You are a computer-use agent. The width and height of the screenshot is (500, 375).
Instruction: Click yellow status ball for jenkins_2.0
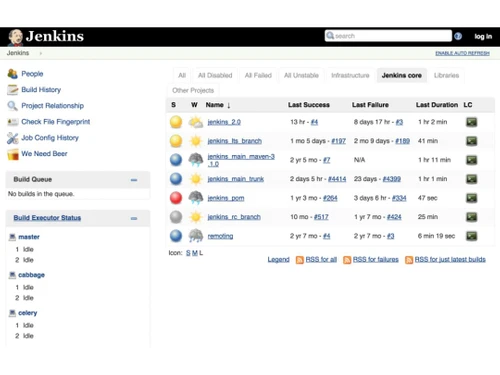point(176,122)
